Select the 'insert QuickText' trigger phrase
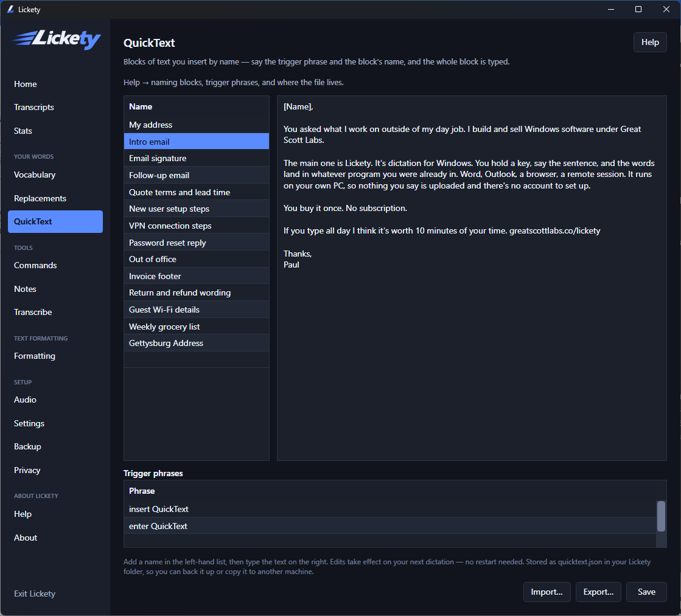Screen dimensions: 681x616 [x=389, y=509]
